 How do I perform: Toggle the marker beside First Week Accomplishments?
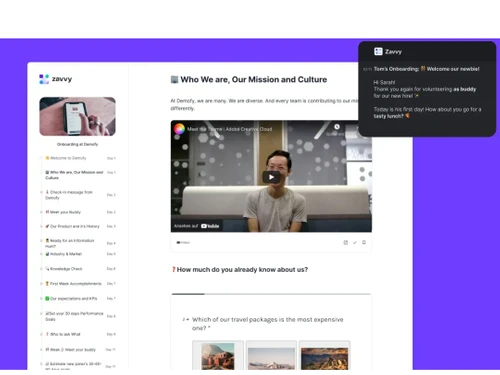pos(41,284)
